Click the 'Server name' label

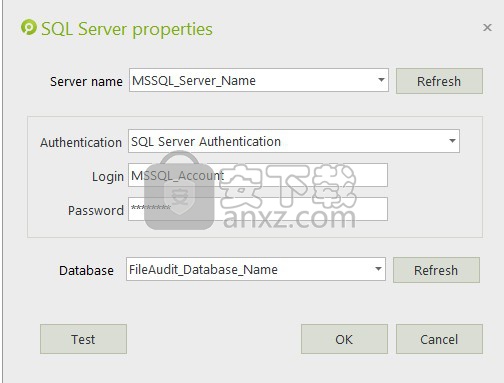(x=86, y=81)
